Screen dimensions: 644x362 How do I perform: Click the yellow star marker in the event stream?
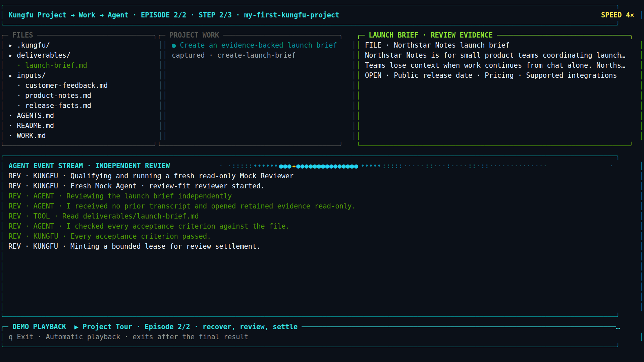click(x=294, y=166)
